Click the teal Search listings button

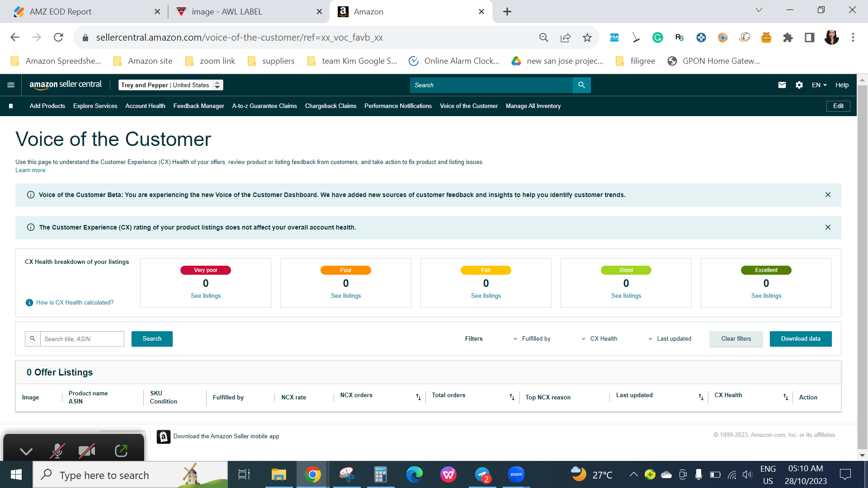point(152,339)
